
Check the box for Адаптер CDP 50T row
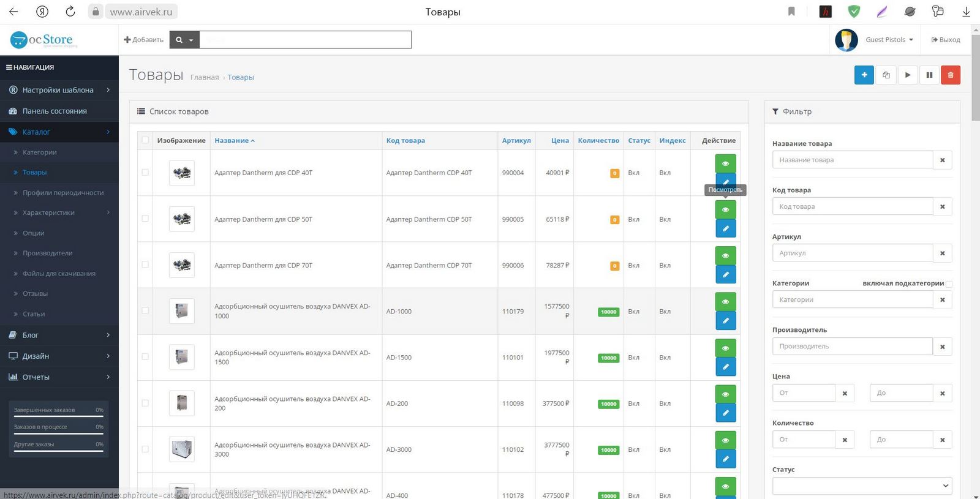[145, 219]
